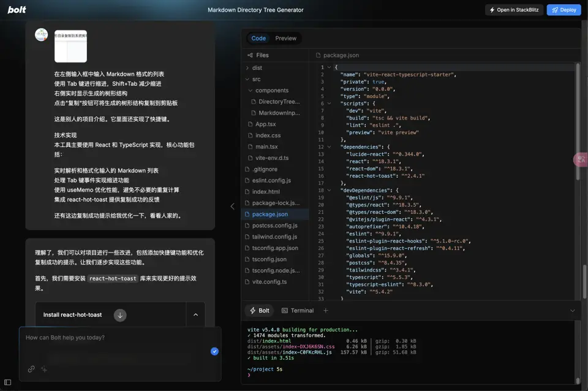Click the bolt logo in the header
588x391 pixels.
(17, 10)
